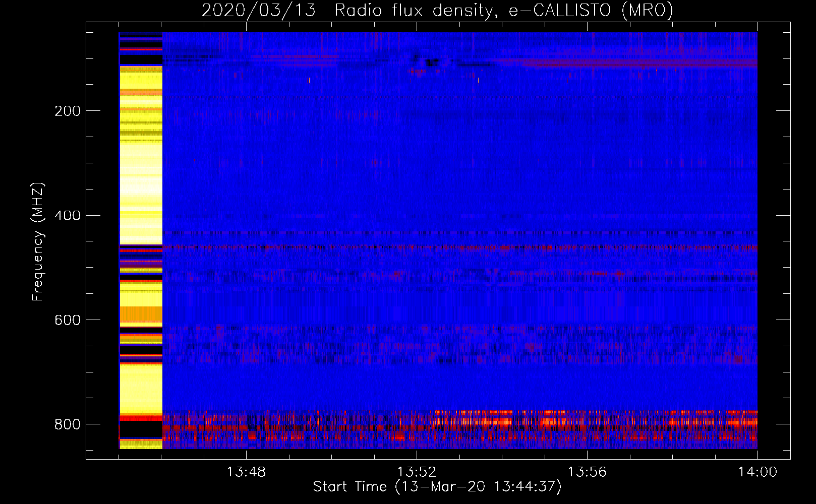Click the 'Start Time (13-Mar-20 13:44:37)' axis title
This screenshot has width=816, height=504.
coord(437,487)
